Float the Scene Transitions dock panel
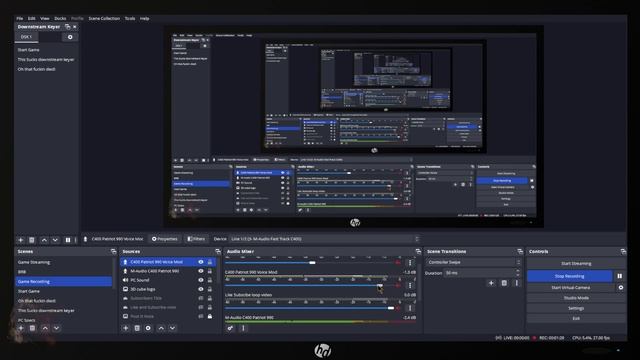 [520, 251]
